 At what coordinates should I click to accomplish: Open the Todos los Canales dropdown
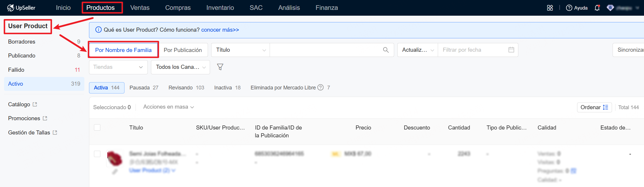pyautogui.click(x=180, y=67)
